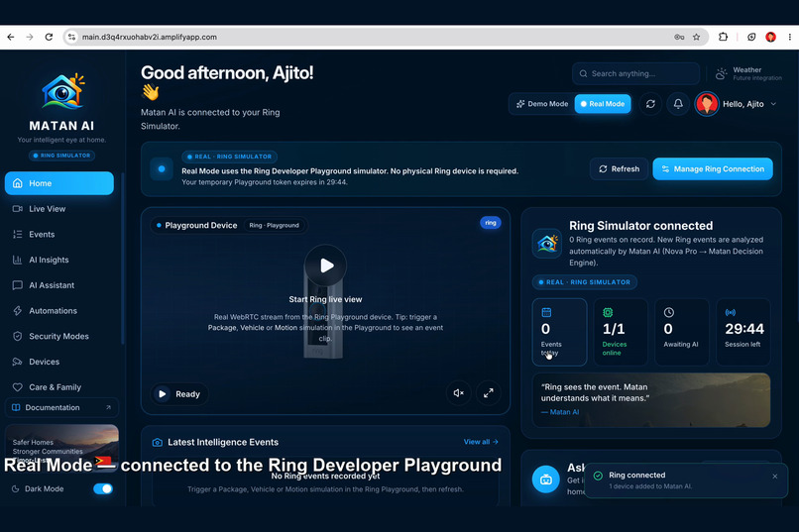Click the site info icon beside URL

coord(71,37)
